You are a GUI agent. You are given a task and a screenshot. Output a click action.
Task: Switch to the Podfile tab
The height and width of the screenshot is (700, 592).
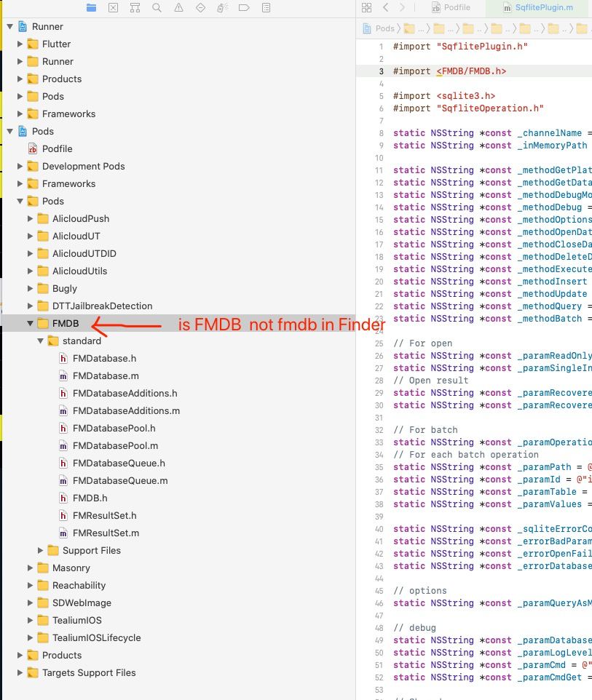(x=459, y=9)
